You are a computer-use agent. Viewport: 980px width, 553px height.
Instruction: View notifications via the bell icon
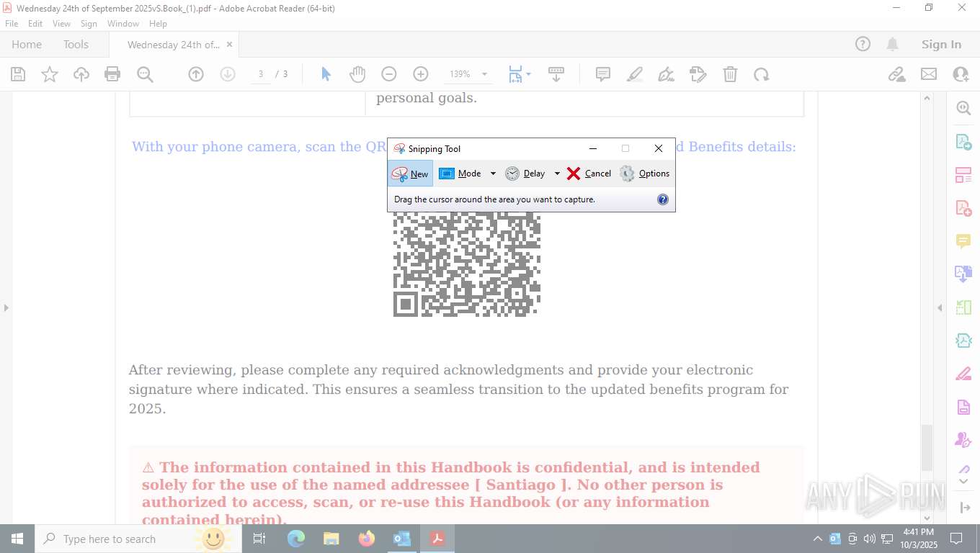pyautogui.click(x=893, y=44)
